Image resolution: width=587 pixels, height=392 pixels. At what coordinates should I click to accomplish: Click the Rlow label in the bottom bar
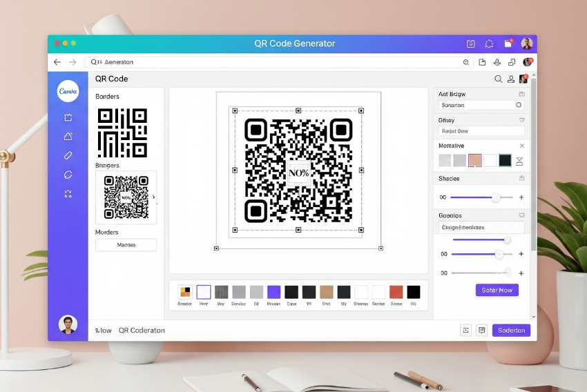coord(104,331)
